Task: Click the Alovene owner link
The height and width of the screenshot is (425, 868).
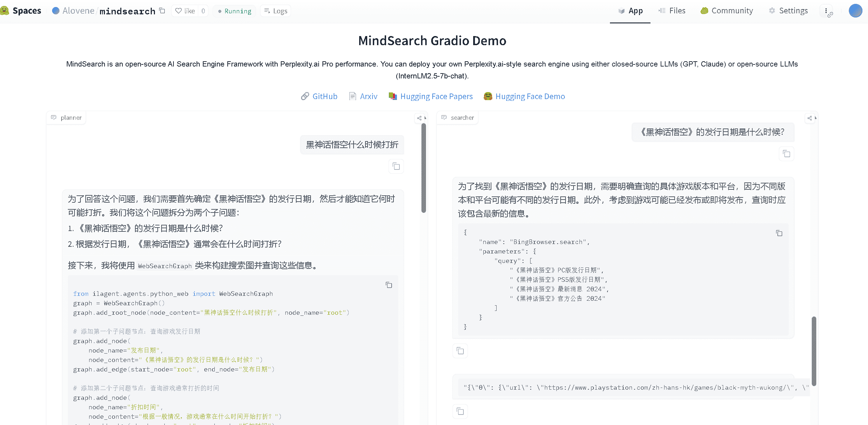Action: [78, 11]
